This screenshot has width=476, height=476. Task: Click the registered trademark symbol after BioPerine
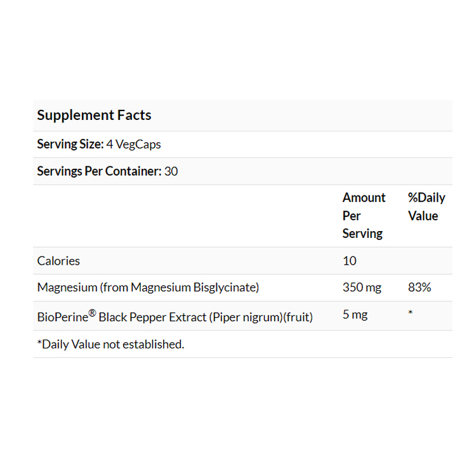click(x=92, y=311)
